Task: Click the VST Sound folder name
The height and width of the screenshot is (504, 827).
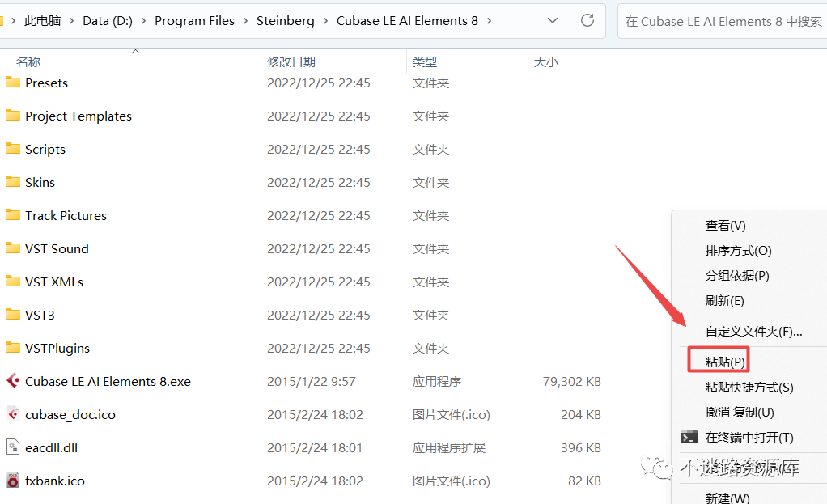Action: click(57, 249)
